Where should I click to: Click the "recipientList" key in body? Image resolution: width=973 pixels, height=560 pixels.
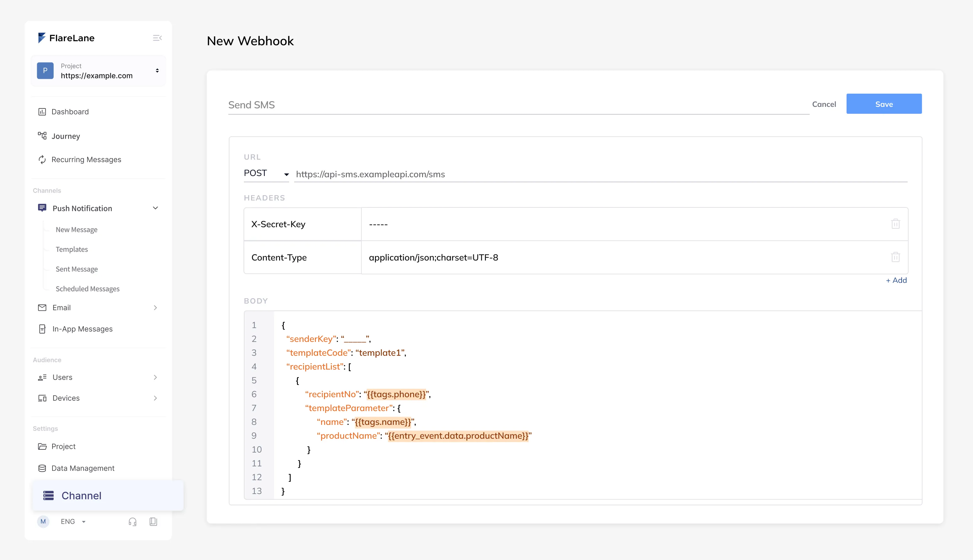pos(315,366)
